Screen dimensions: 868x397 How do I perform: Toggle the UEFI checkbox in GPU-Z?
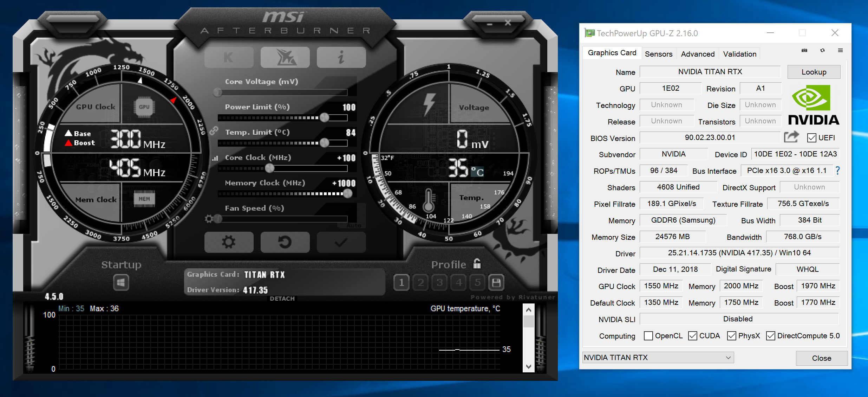811,137
